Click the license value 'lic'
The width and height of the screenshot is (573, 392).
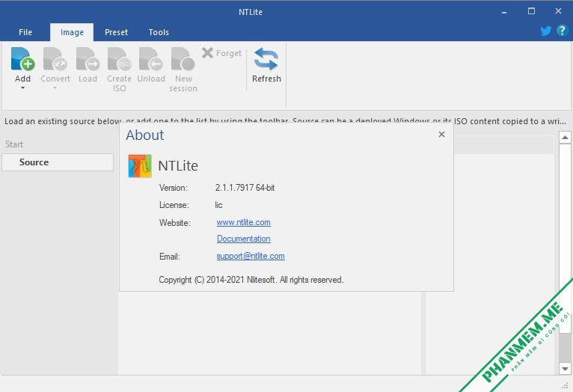click(x=218, y=205)
